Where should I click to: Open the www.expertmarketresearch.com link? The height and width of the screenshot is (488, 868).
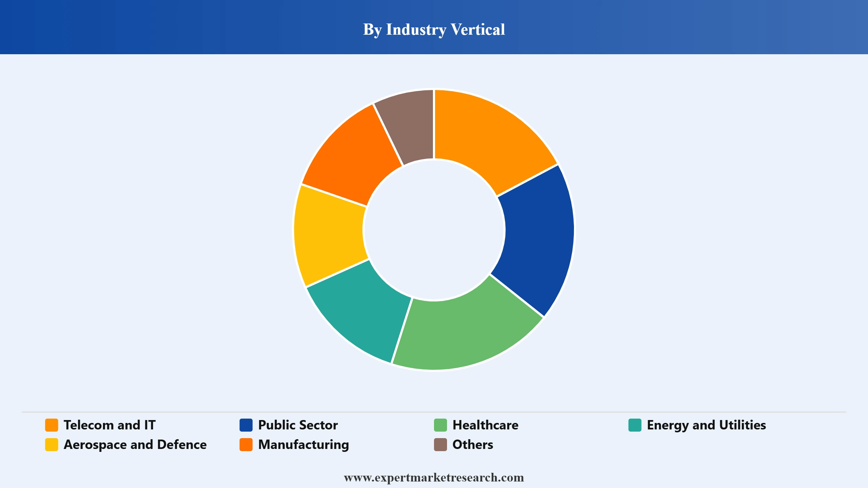[434, 478]
